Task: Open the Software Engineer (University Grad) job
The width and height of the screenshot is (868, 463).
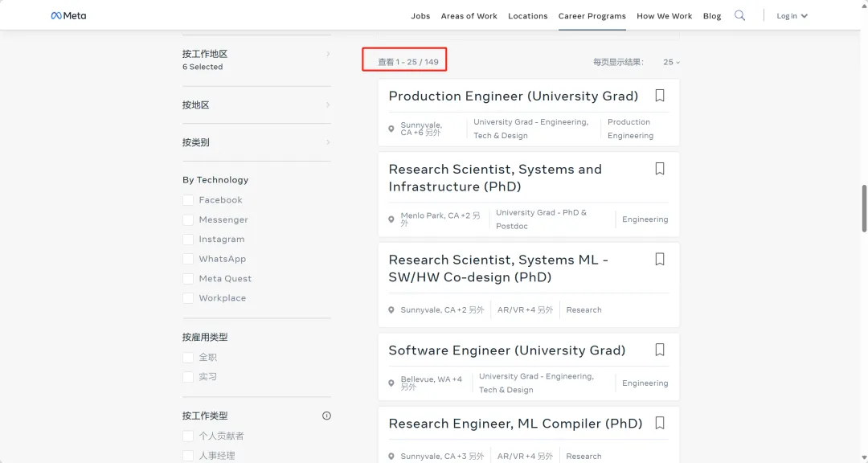Action: tap(507, 350)
